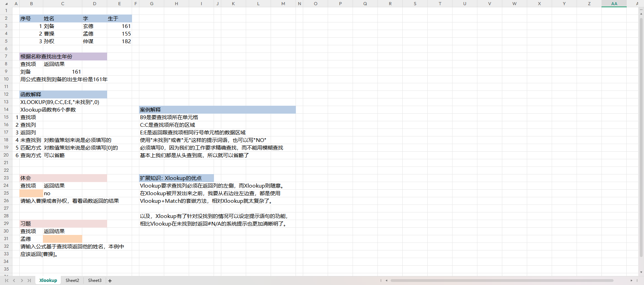Viewport: 644px width, 285px height.
Task: Select the XLOOKUP formula text cell
Action: 59,102
